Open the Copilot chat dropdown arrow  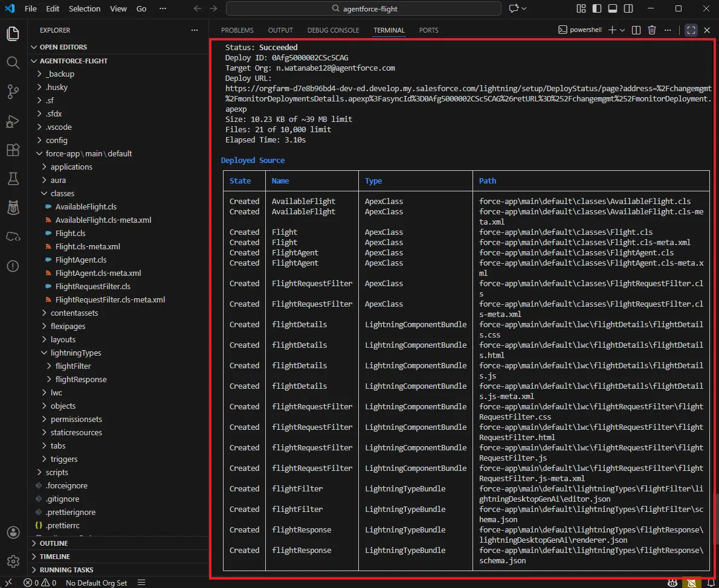tap(524, 8)
